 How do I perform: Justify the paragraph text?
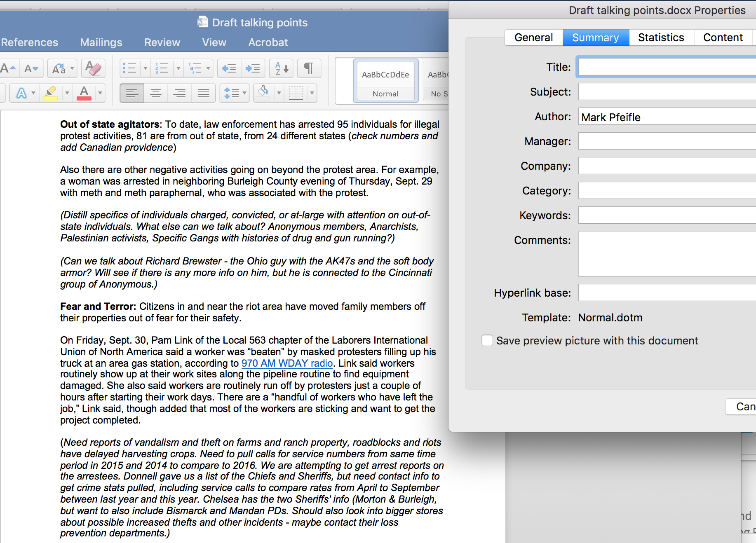tap(203, 93)
